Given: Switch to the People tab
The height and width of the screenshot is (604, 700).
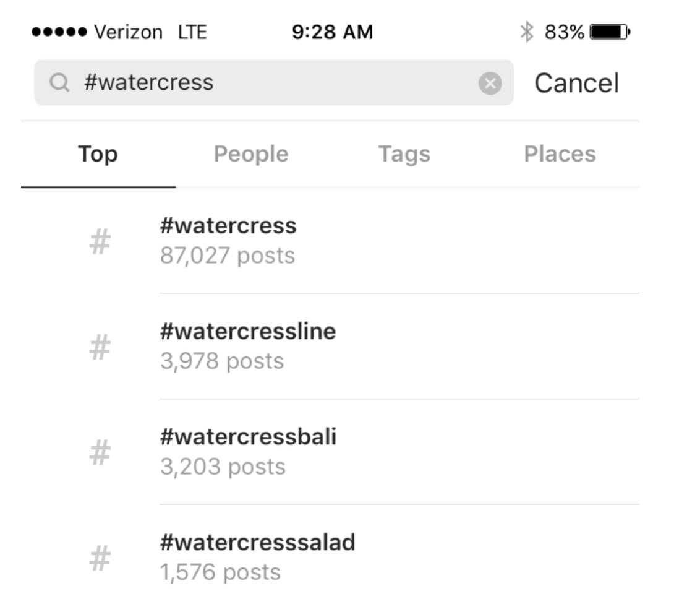Looking at the screenshot, I should pos(250,155).
